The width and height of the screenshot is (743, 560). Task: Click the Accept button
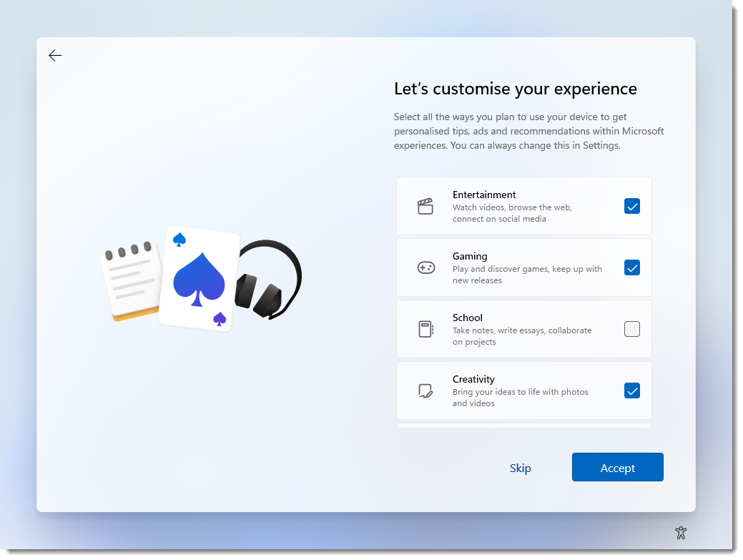[617, 467]
